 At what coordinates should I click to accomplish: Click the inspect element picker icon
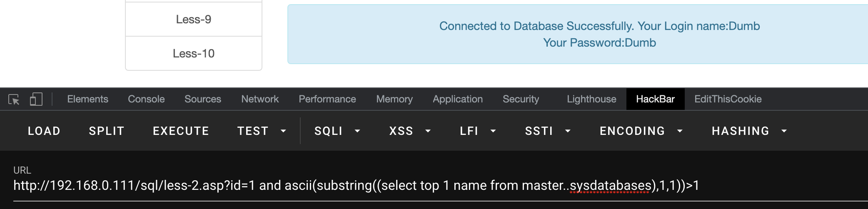[x=14, y=100]
